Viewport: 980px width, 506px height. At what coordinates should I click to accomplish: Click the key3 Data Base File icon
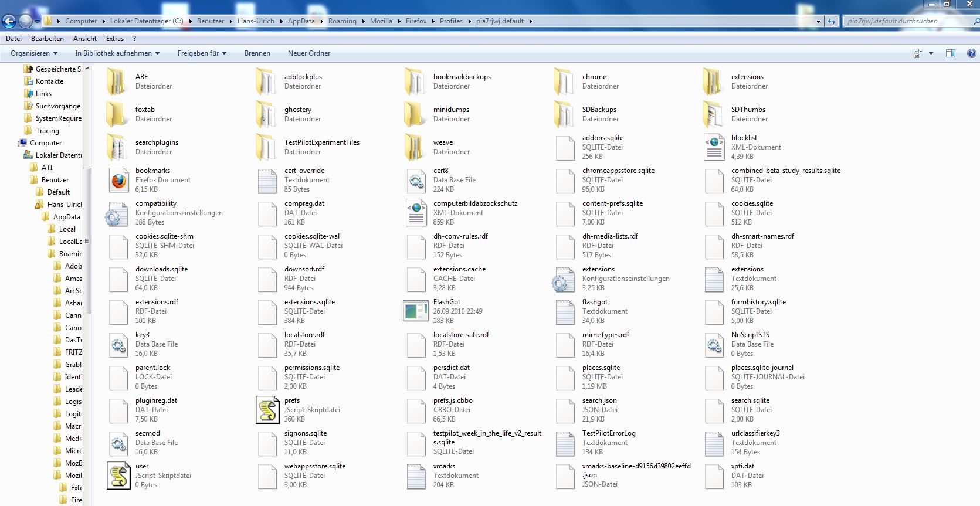(118, 344)
